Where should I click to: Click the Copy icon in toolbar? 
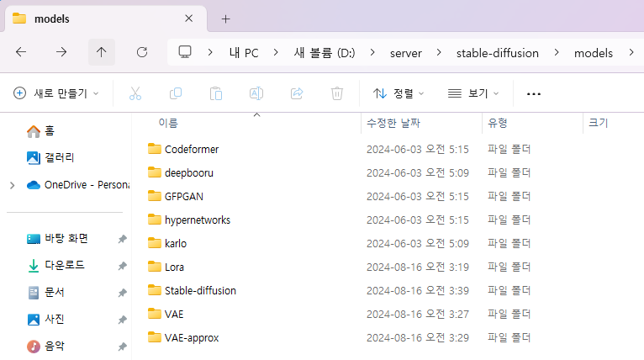176,93
